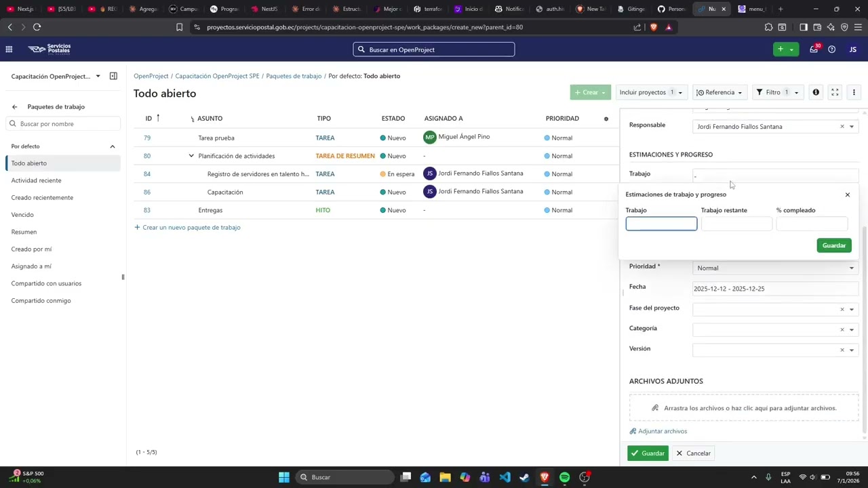Toggle hierarchy mode icon beside ASUNTO

[x=193, y=119]
